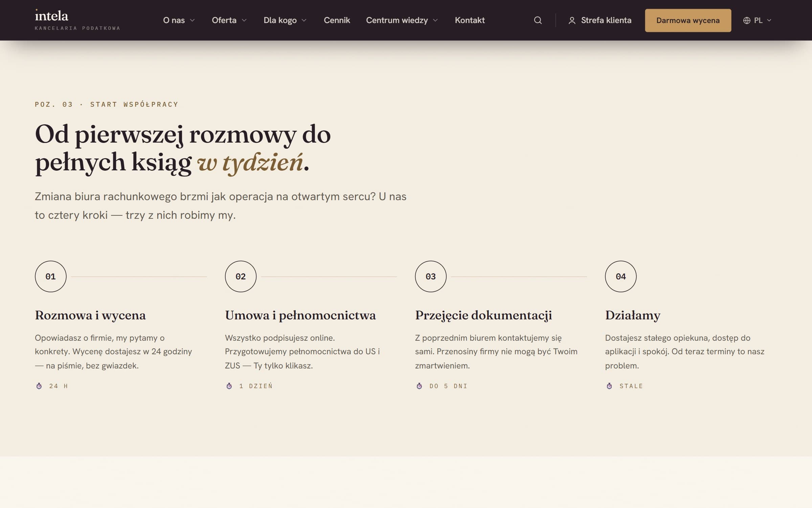Click the stopwatch icon next to DO 5 DNI
Screen dimensions: 812x508
coord(419,386)
